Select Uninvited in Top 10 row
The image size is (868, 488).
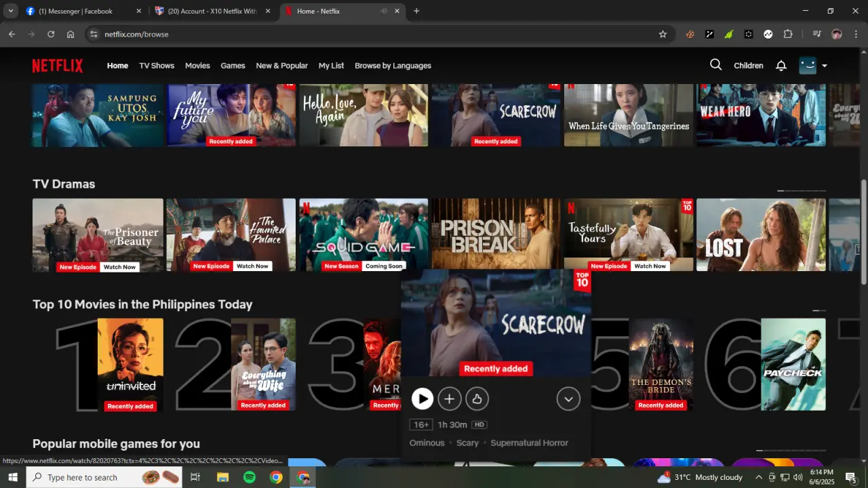130,365
